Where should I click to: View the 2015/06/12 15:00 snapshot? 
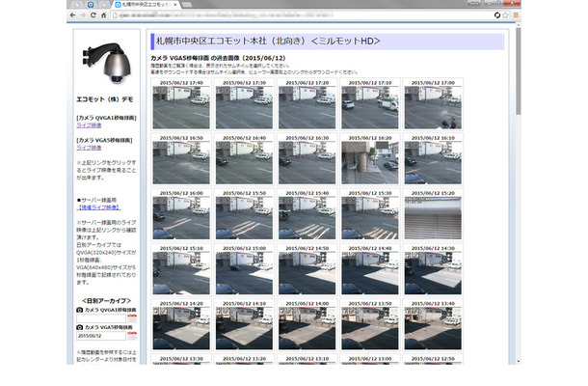[x=244, y=273]
